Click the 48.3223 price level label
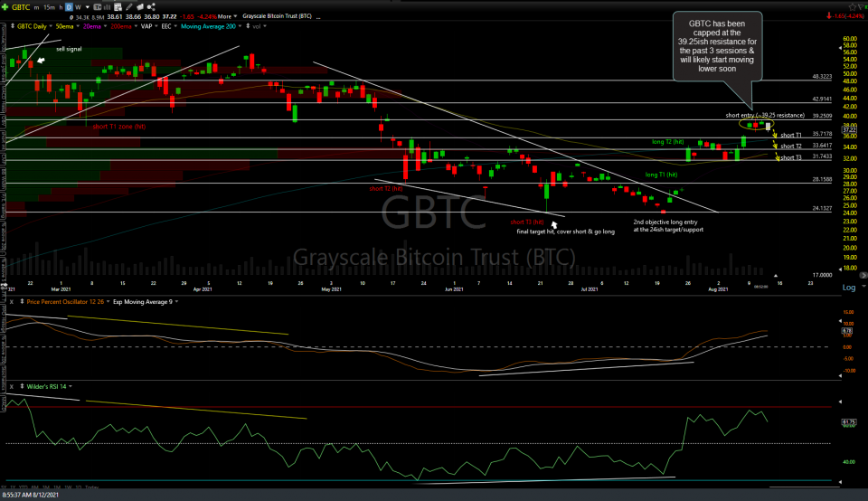 click(x=822, y=76)
